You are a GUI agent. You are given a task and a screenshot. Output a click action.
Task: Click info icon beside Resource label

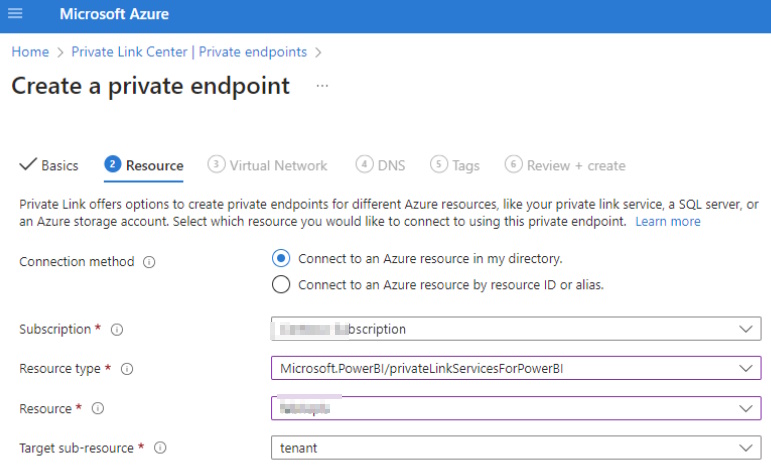pyautogui.click(x=98, y=409)
